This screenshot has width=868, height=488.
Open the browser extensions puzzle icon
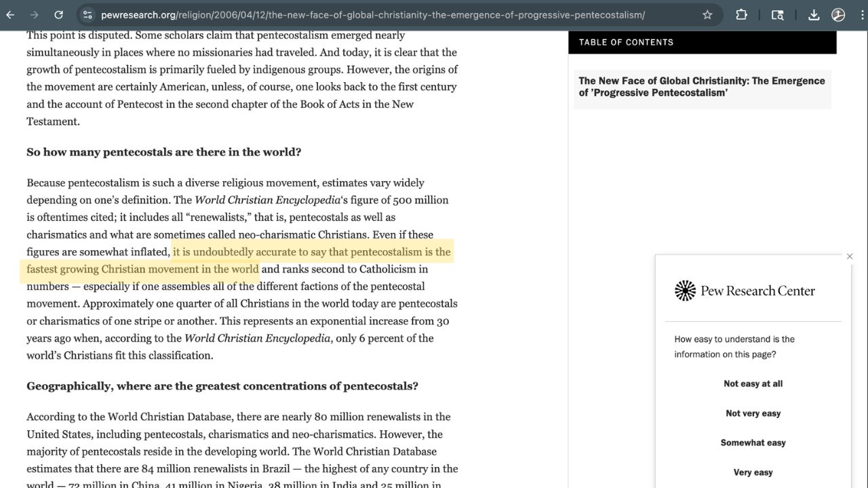(741, 15)
